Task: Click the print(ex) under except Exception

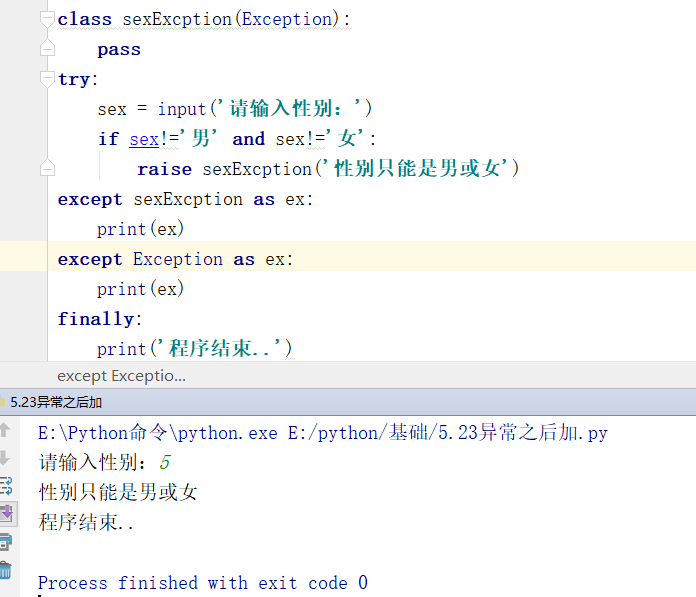Action: (x=140, y=289)
